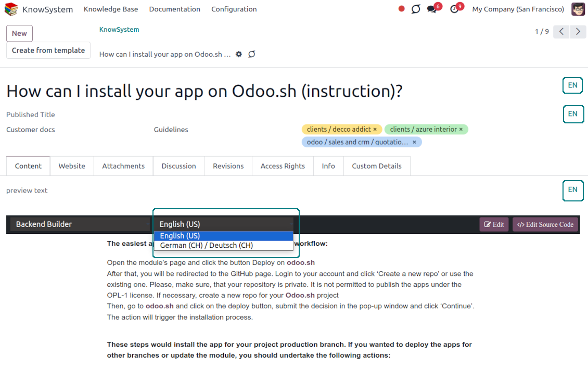Click the New button
The width and height of the screenshot is (588, 368).
coord(19,33)
